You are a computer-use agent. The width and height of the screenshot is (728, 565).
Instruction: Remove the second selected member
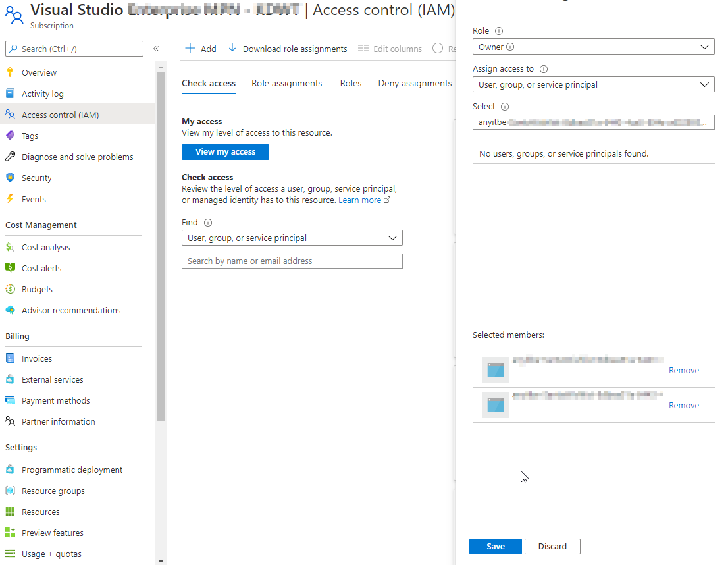click(683, 405)
